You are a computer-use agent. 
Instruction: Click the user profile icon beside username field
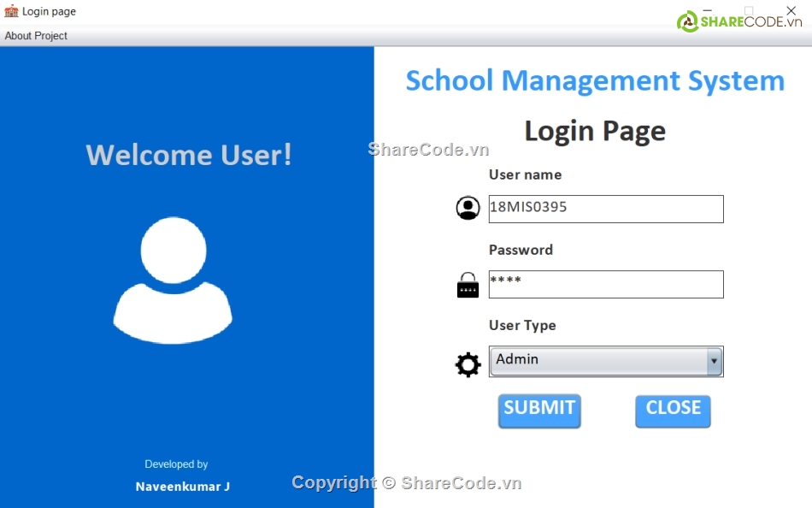tap(468, 209)
